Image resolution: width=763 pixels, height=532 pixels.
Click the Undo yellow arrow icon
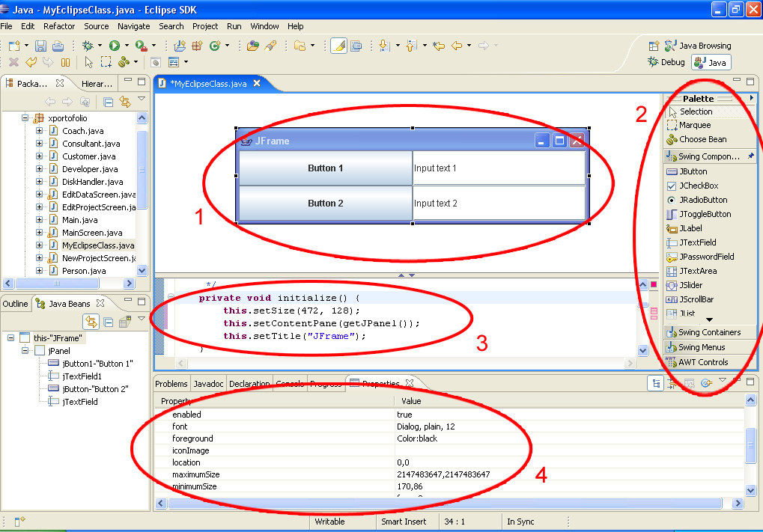[x=31, y=62]
